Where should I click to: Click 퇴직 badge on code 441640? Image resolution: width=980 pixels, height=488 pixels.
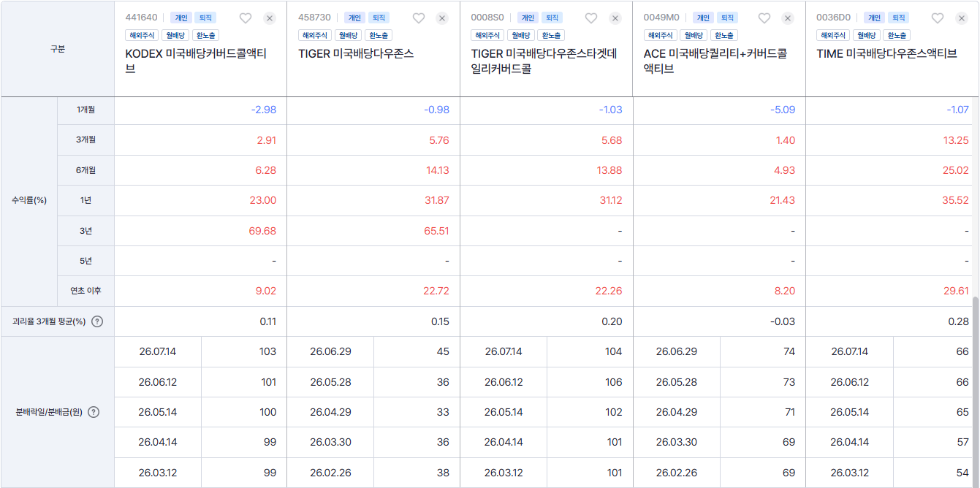coord(205,18)
